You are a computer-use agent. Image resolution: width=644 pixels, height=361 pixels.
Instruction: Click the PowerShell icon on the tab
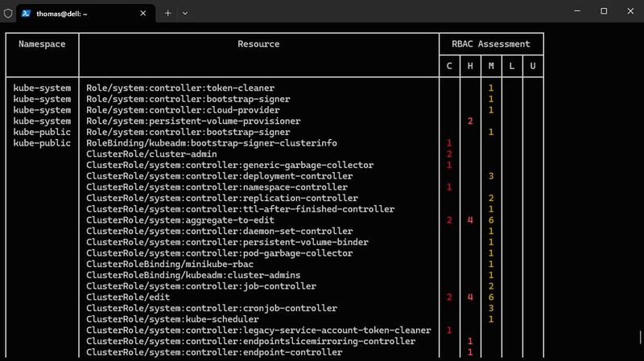click(x=27, y=14)
